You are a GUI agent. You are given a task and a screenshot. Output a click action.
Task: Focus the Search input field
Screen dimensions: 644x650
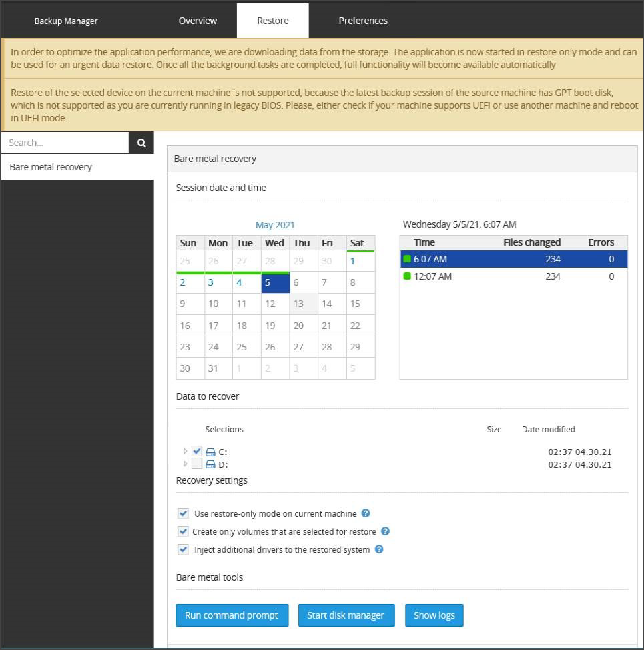point(65,143)
